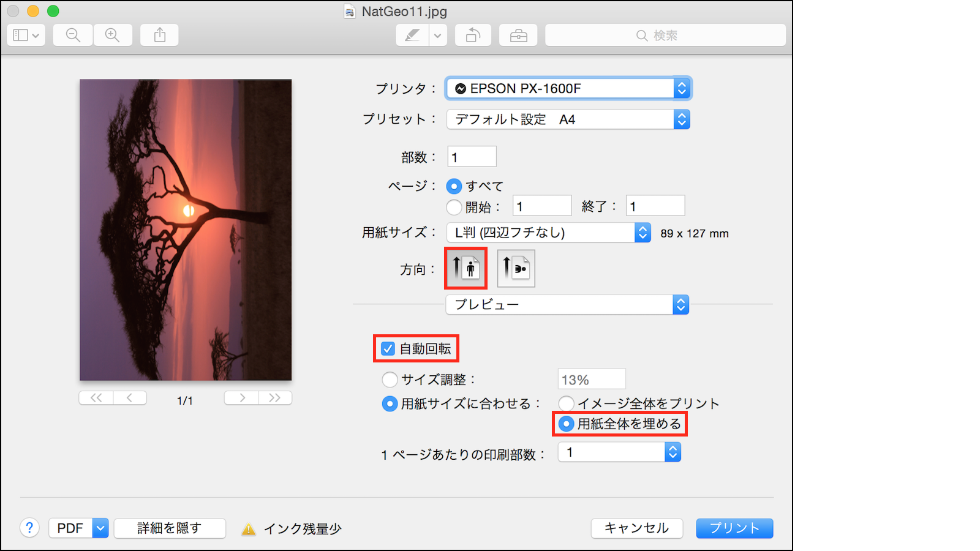
Task: Click the 部数 copies field
Action: click(x=472, y=157)
